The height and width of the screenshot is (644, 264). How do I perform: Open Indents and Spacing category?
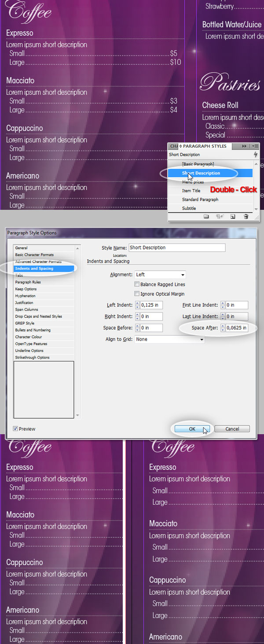point(44,268)
